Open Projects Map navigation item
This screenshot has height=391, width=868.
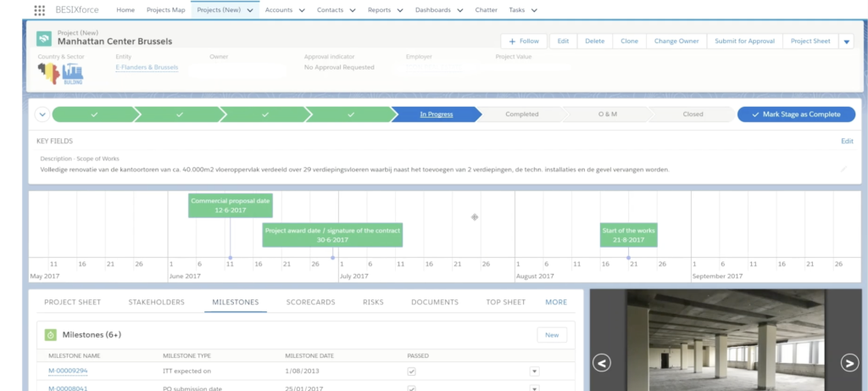(x=165, y=10)
